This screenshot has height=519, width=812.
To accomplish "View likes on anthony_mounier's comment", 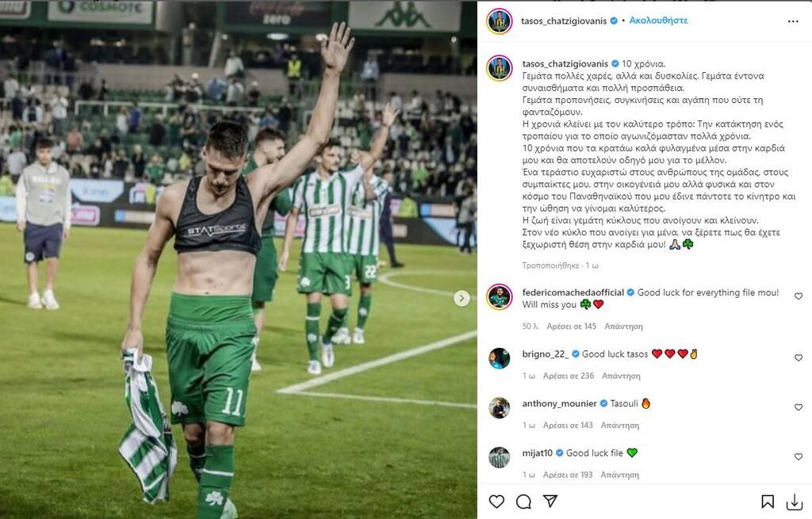I will pos(568,426).
